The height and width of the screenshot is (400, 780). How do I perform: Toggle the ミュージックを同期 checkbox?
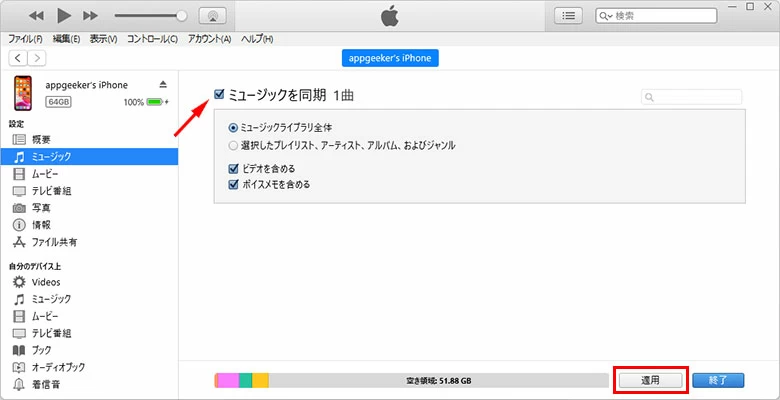click(219, 95)
